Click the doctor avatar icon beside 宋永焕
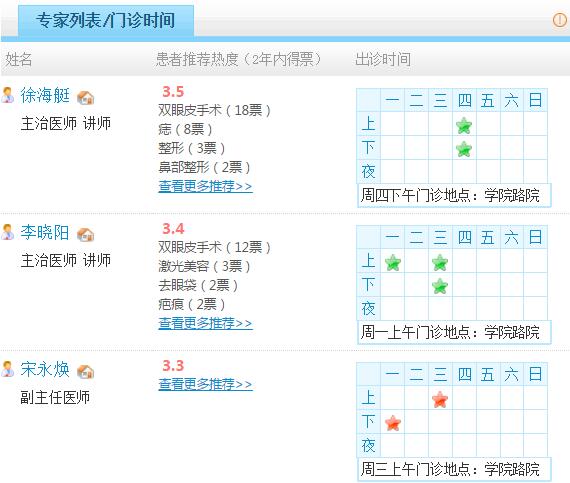 pos(7,369)
